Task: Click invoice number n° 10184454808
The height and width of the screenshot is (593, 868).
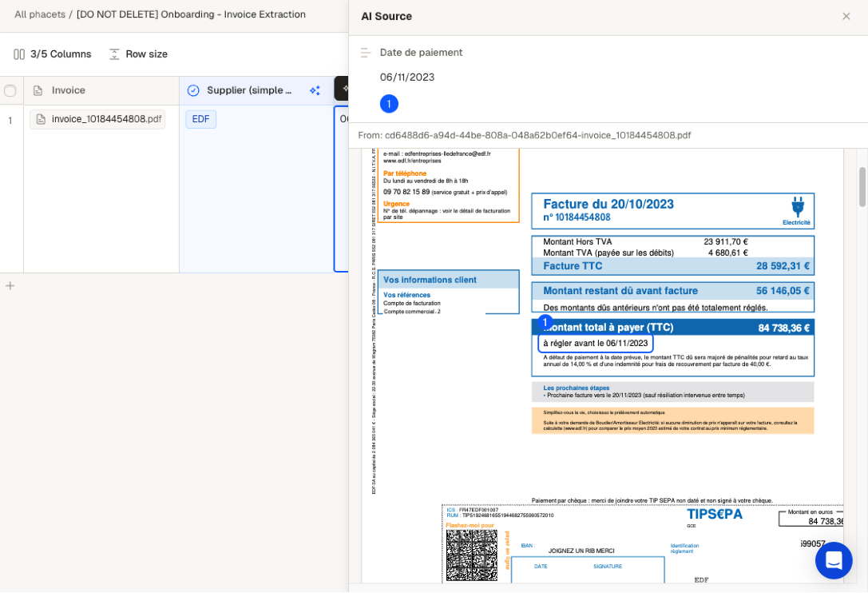Action: click(577, 217)
